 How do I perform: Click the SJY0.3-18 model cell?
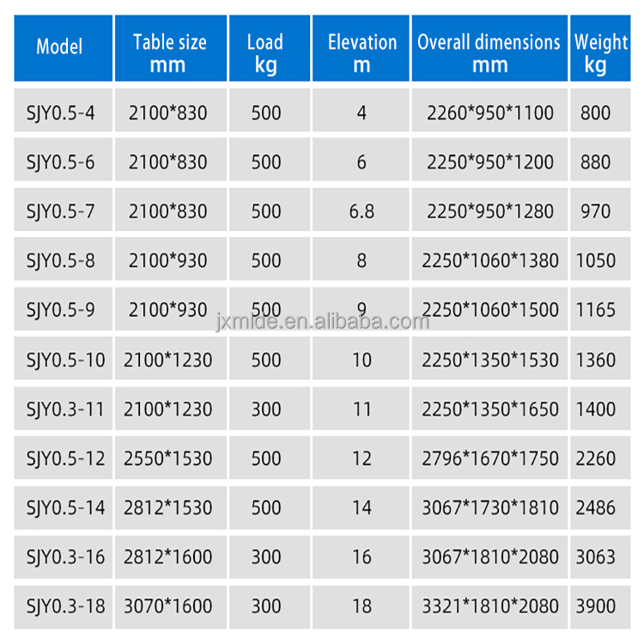point(60,606)
